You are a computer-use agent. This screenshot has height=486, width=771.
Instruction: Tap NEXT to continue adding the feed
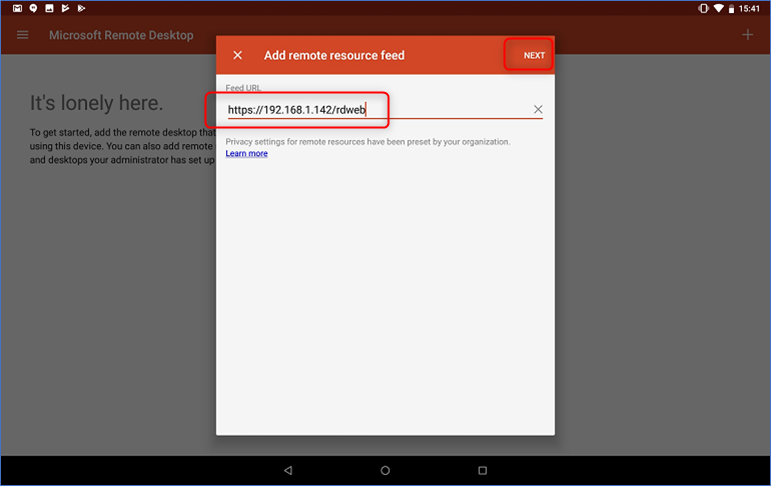(534, 56)
